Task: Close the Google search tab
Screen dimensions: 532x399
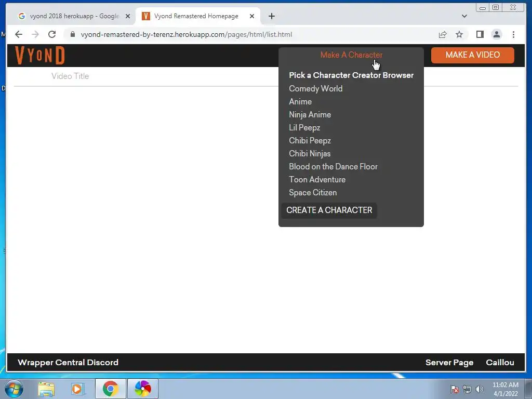Action: (128, 16)
